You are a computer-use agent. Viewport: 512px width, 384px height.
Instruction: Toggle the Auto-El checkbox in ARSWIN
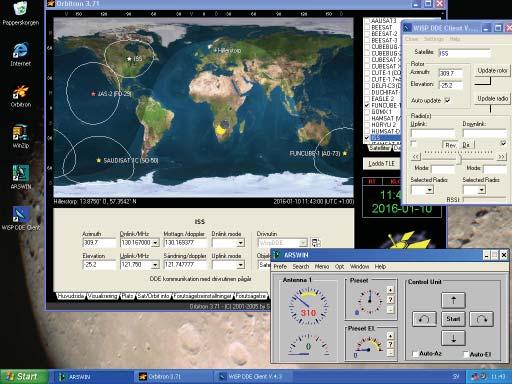pyautogui.click(x=466, y=355)
